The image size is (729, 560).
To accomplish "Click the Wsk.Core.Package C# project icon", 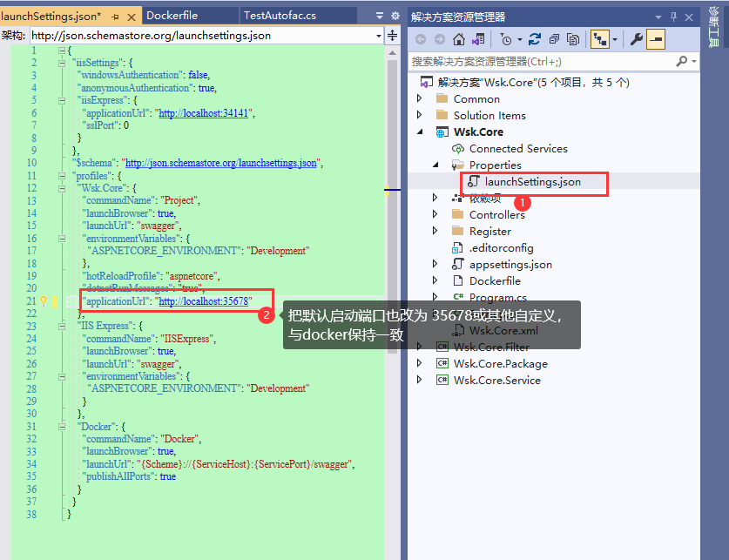I will click(x=442, y=364).
